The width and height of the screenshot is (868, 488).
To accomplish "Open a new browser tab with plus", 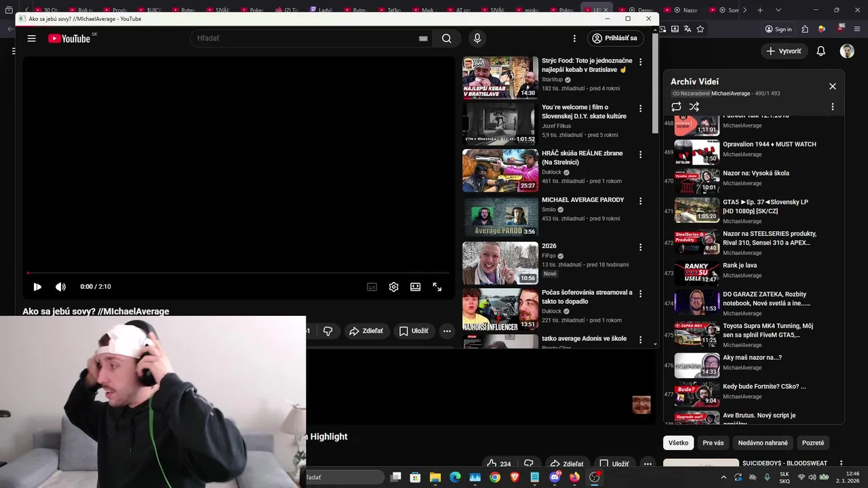I will pos(760,10).
